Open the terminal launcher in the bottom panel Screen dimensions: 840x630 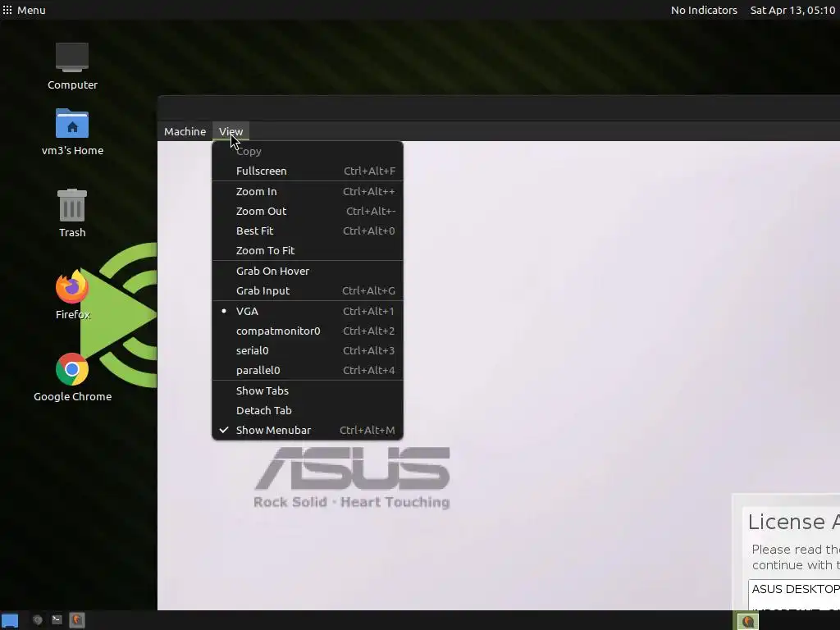(x=57, y=620)
